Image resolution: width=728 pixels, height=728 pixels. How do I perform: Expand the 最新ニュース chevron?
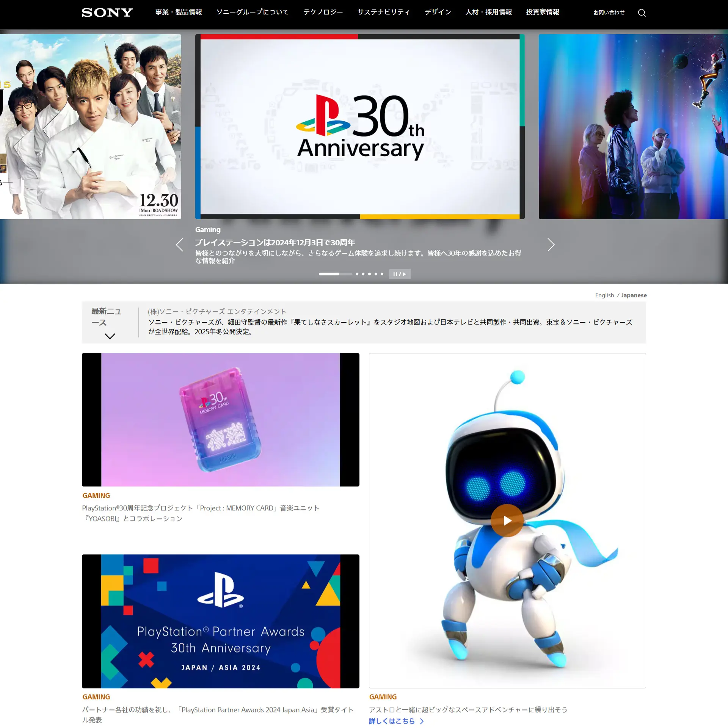pos(110,336)
